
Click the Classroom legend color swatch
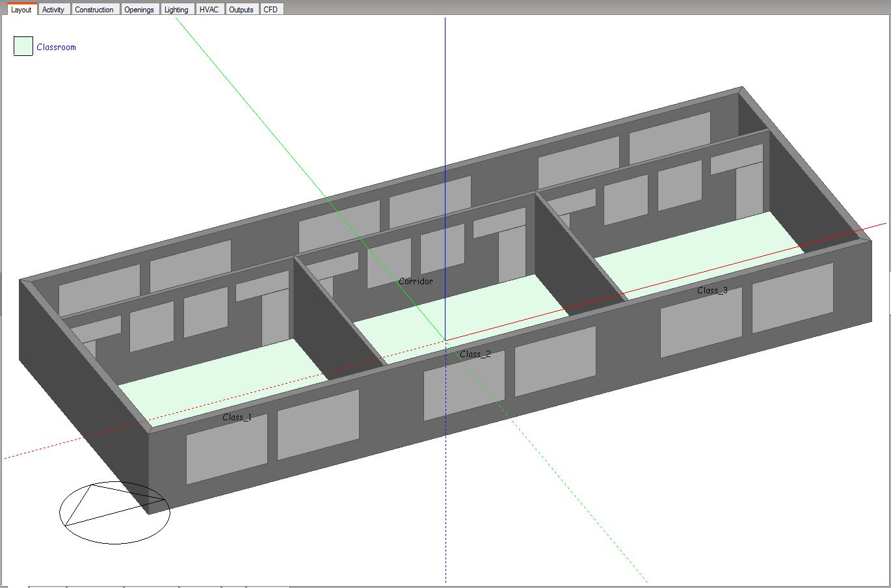tap(23, 47)
